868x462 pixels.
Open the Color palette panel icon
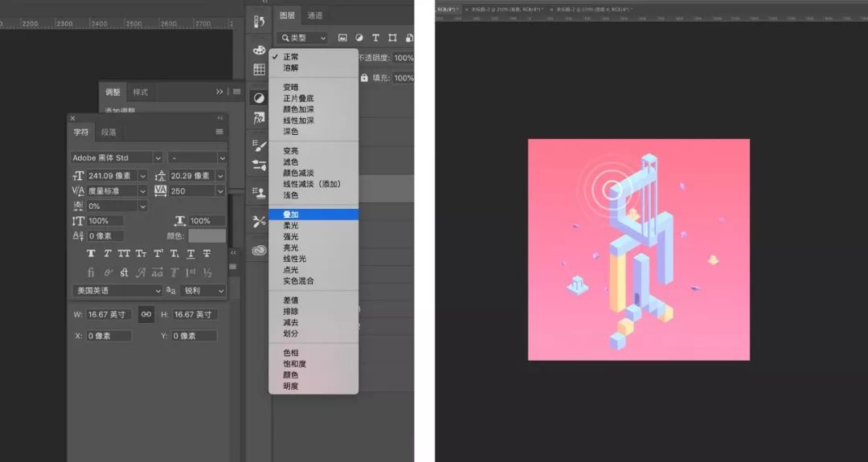[259, 50]
